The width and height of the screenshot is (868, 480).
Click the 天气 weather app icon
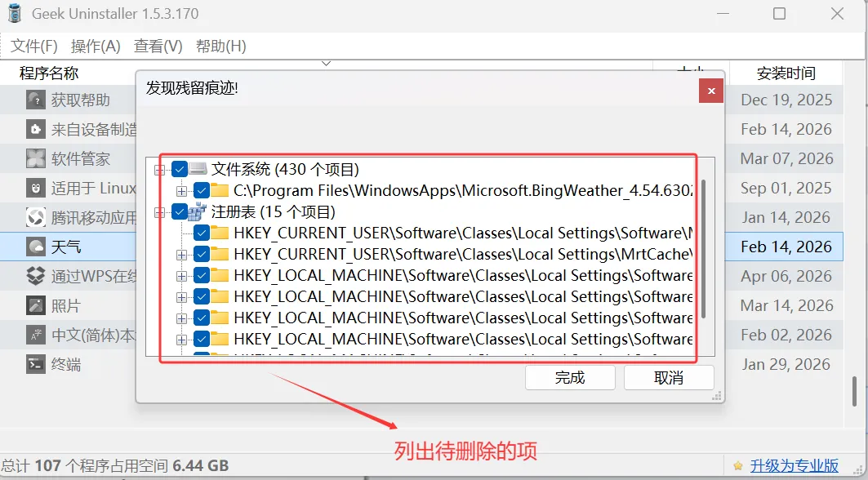pyautogui.click(x=36, y=247)
